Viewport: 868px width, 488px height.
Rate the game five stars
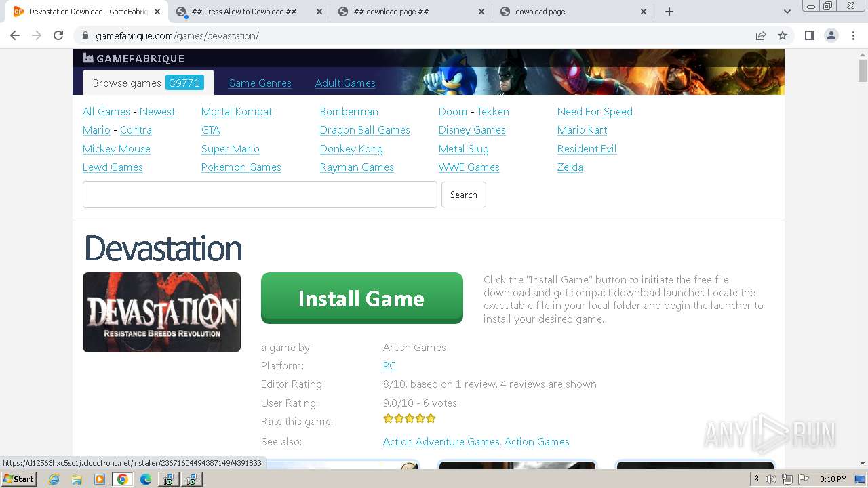pyautogui.click(x=431, y=419)
